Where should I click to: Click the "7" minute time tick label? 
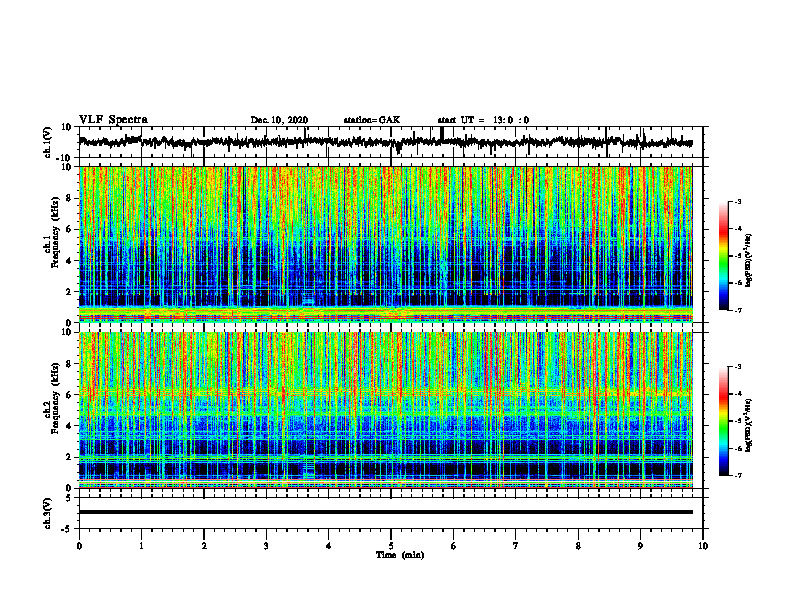(x=516, y=546)
